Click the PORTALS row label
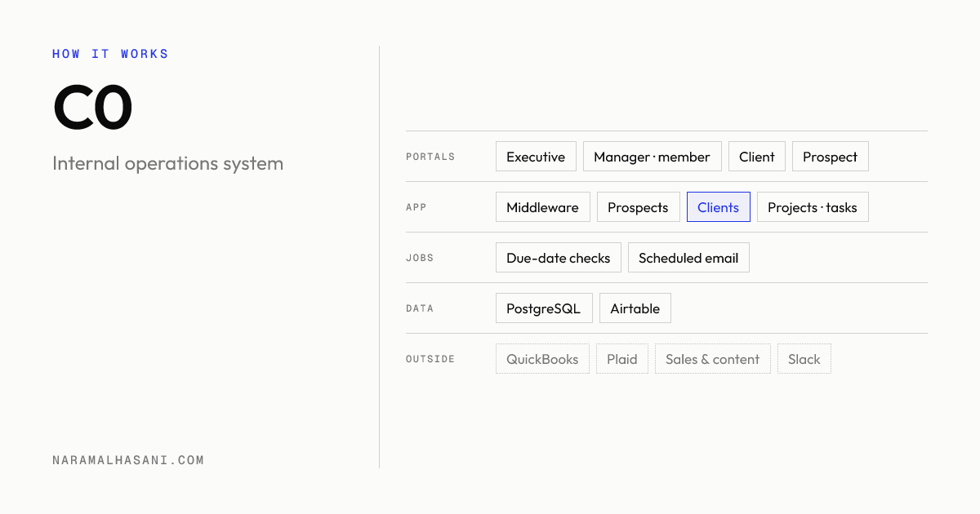The image size is (980, 514). [x=430, y=157]
